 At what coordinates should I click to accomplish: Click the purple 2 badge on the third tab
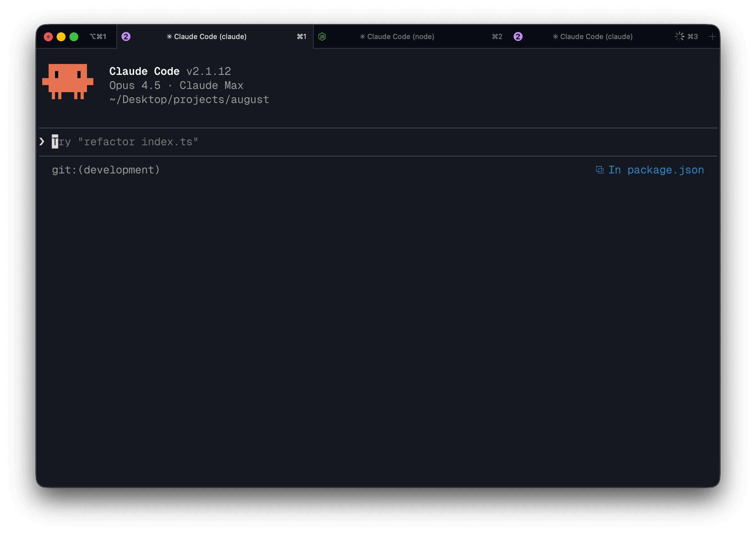518,36
